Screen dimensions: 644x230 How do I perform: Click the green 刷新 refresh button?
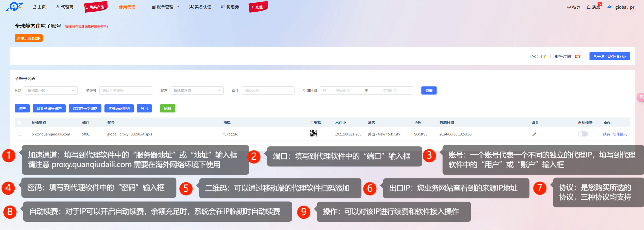point(167,108)
